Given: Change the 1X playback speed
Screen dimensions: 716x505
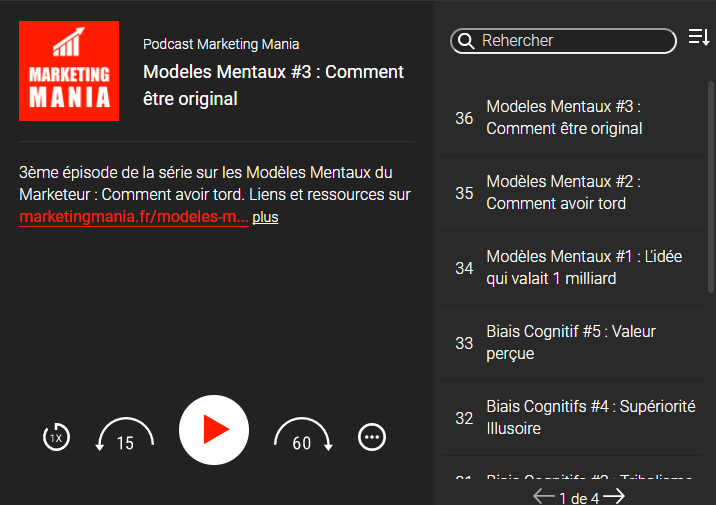Looking at the screenshot, I should click(x=57, y=437).
